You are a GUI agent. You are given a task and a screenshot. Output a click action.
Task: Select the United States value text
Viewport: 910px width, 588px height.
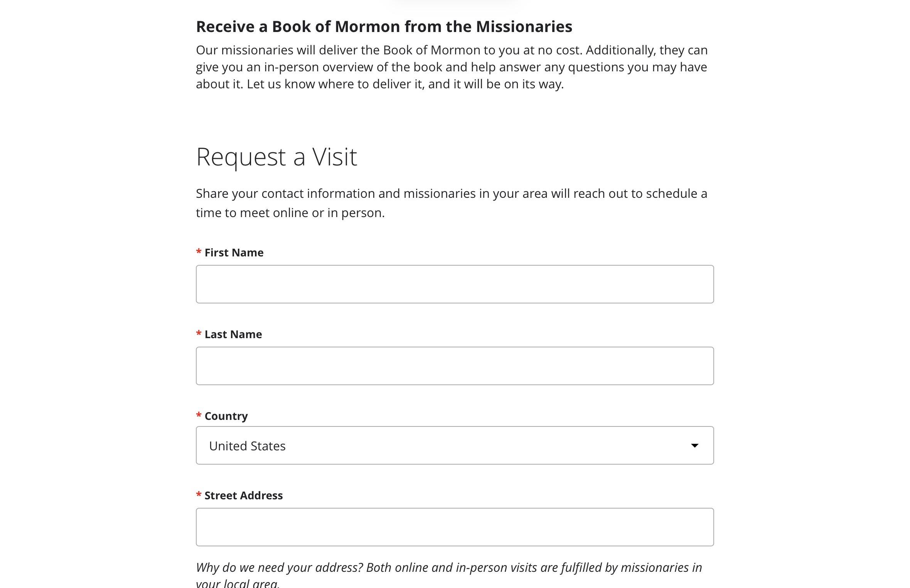(247, 446)
